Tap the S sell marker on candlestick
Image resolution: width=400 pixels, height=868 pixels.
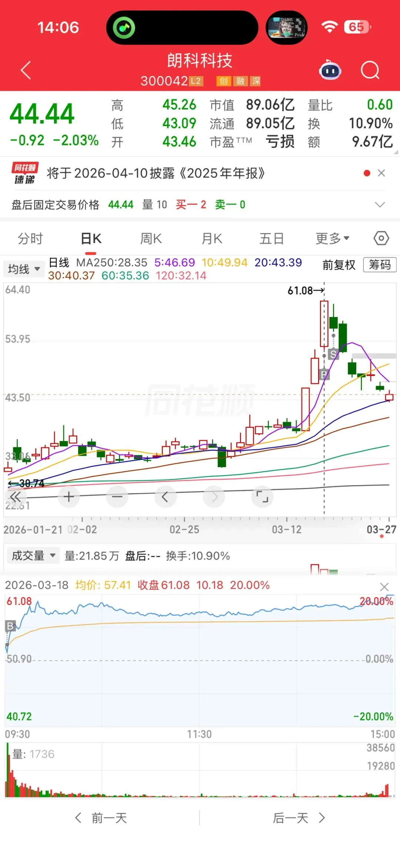[333, 354]
